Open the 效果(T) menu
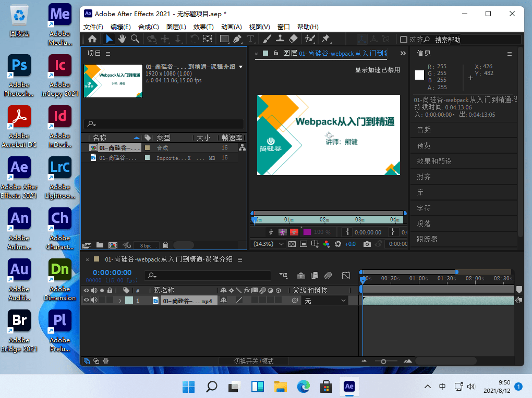 point(203,27)
